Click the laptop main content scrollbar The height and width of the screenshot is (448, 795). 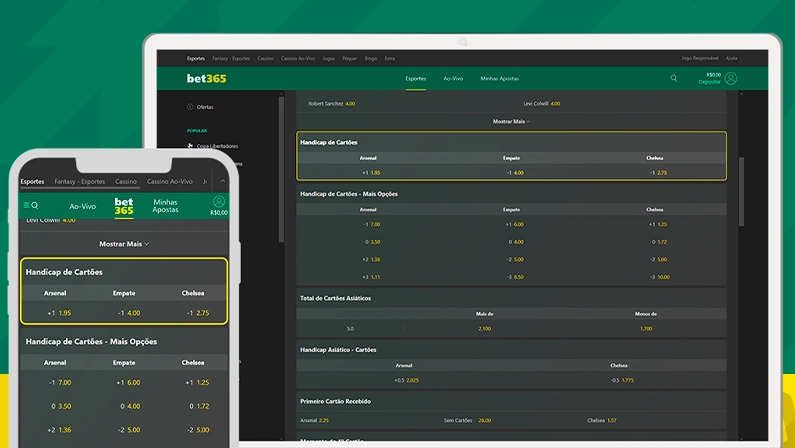point(741,192)
